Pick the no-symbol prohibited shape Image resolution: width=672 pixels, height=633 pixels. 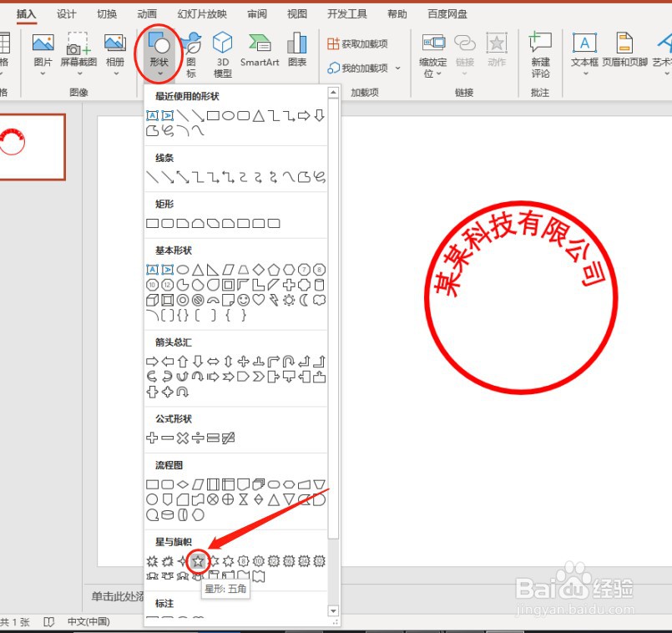(x=198, y=300)
